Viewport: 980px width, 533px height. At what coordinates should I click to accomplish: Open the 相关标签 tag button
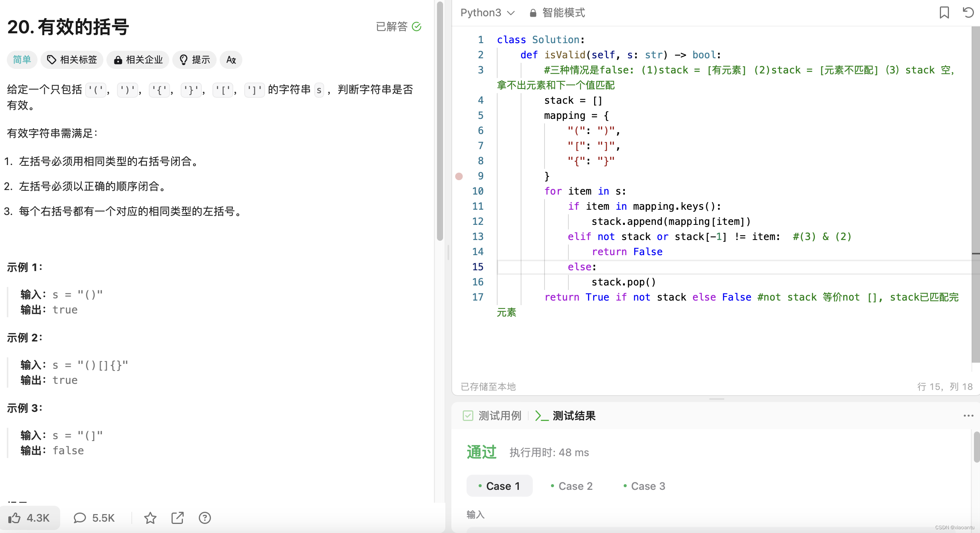pos(72,60)
